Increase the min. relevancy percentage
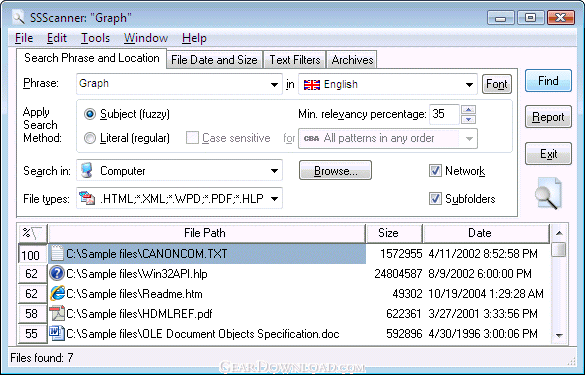 coord(468,109)
